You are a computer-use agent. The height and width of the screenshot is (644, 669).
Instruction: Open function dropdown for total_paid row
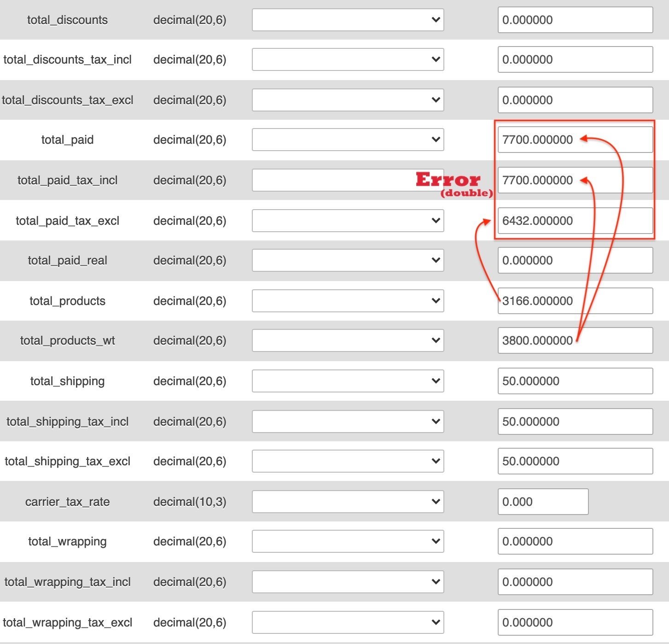point(348,140)
